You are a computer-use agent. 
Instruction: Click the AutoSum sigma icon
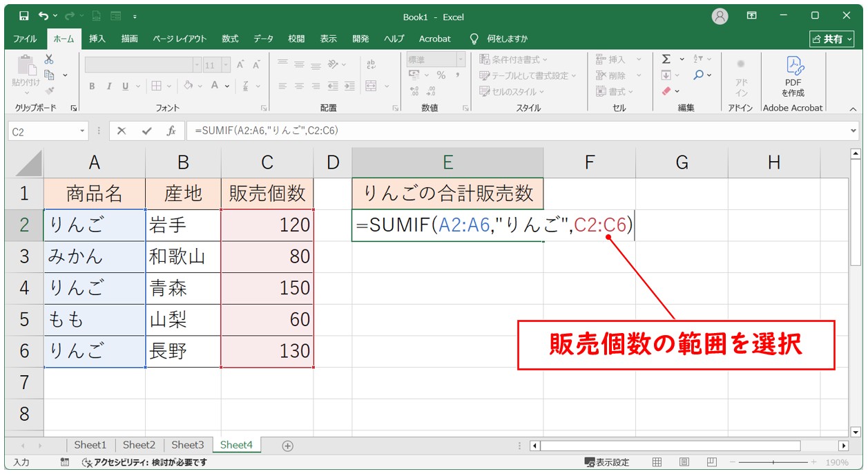[666, 59]
